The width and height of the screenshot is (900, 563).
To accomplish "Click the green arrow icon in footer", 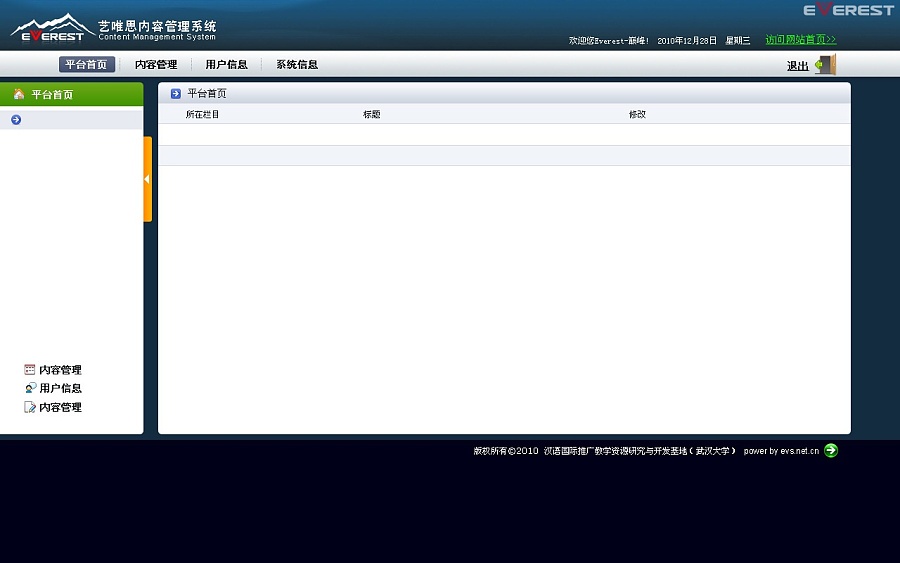I will (x=831, y=451).
